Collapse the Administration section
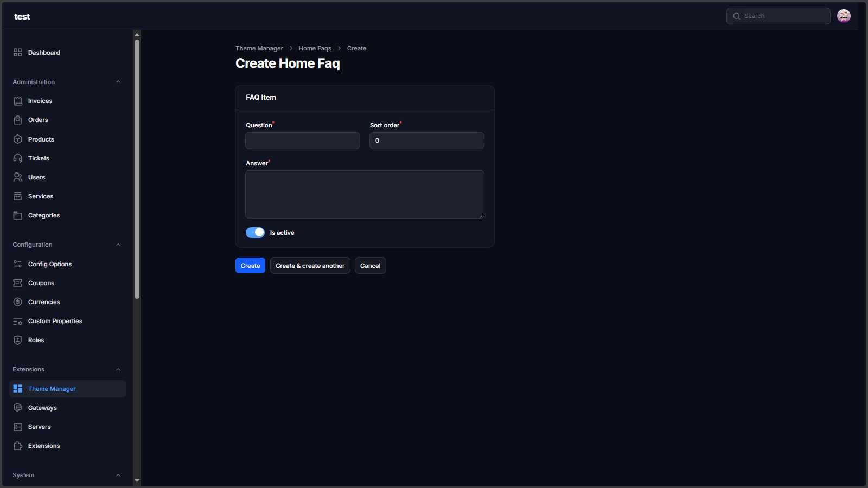 coord(118,82)
